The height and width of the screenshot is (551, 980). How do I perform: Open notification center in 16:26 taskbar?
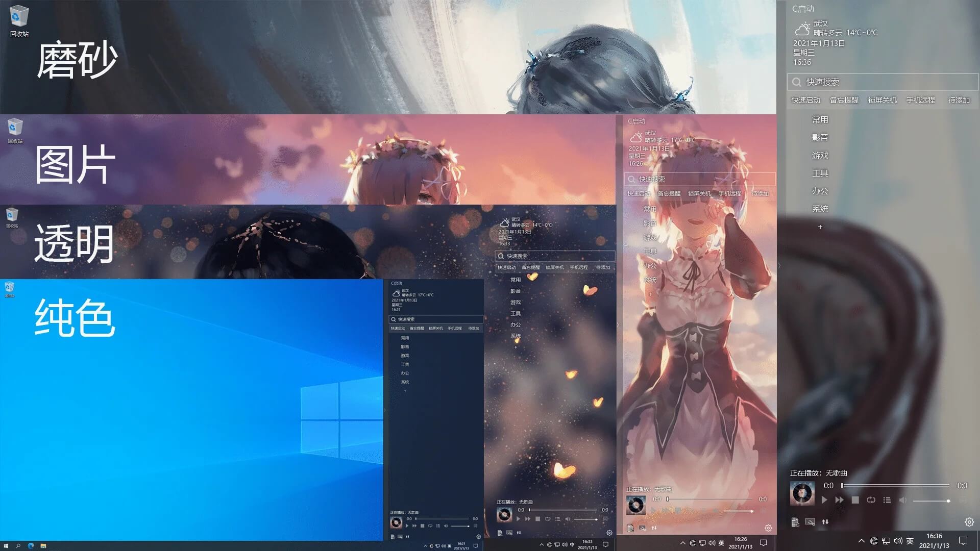[x=764, y=543]
